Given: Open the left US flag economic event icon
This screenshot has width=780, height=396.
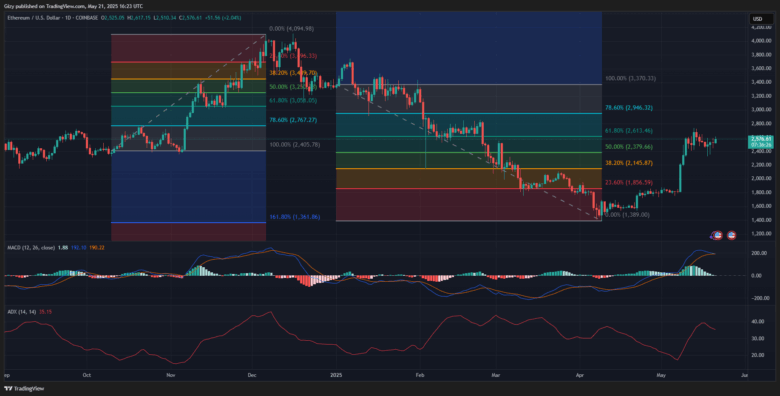Looking at the screenshot, I should [718, 234].
